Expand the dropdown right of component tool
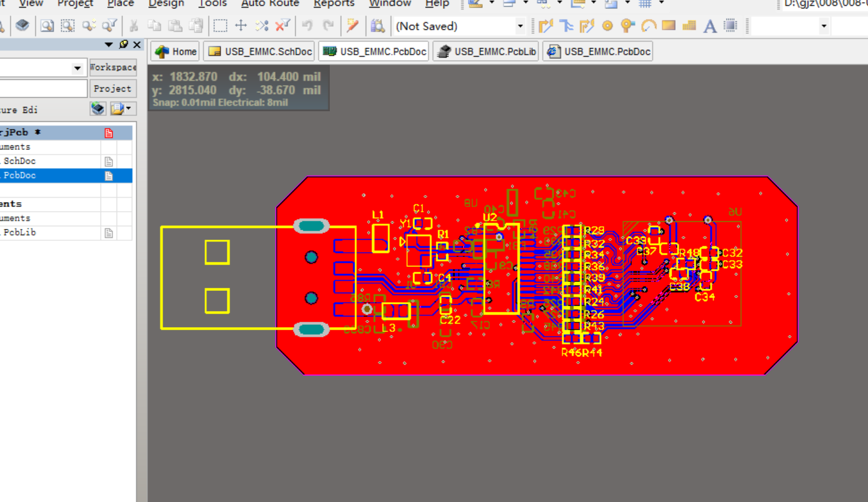 [x=824, y=26]
